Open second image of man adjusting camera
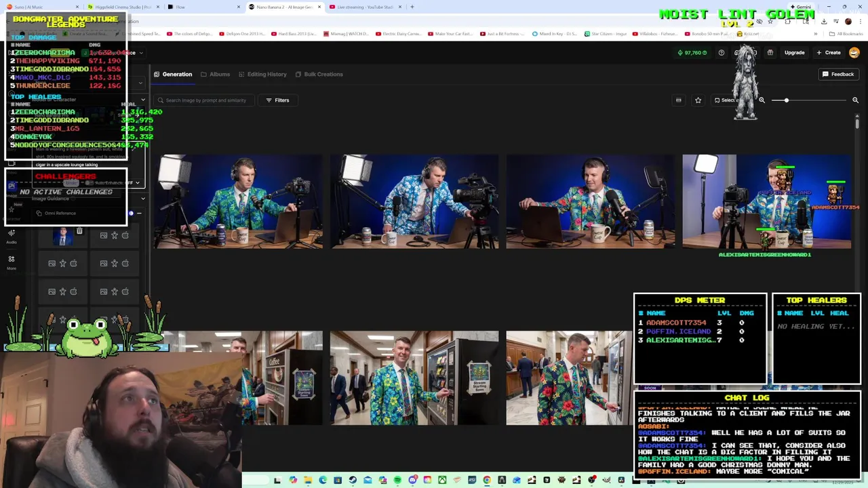The image size is (868, 488). tap(414, 201)
